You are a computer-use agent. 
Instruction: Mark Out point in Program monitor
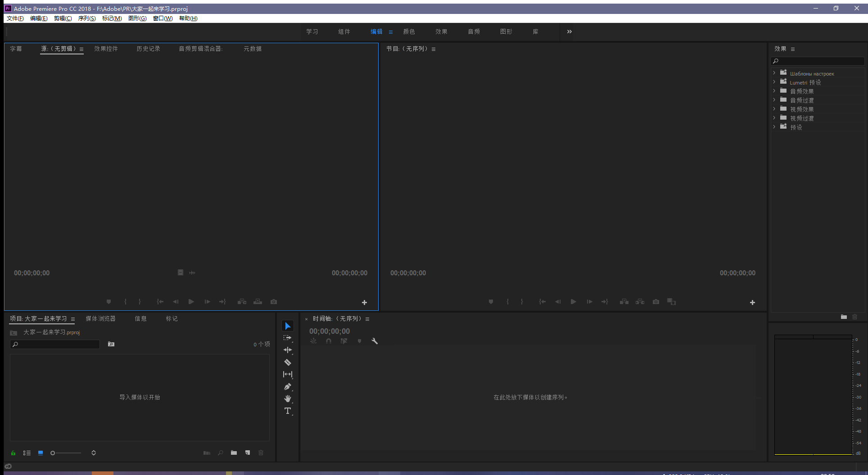coord(522,302)
